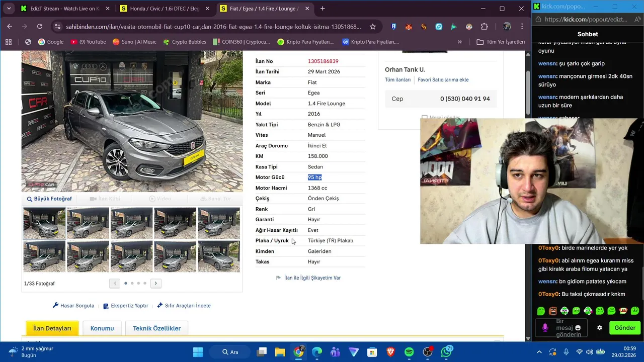Screen dimensions: 644x362
Task: Click the site info icon in address bar
Action: pos(57,27)
